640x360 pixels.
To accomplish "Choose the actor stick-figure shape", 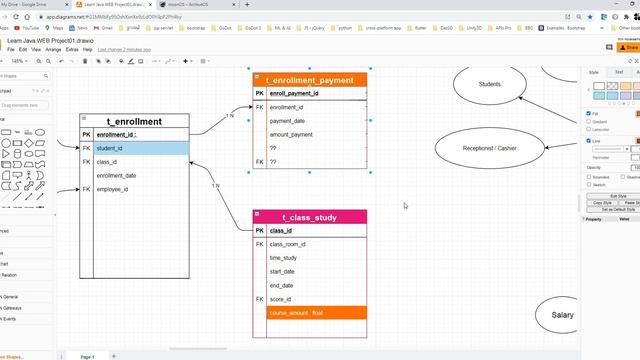I will tap(29, 176).
